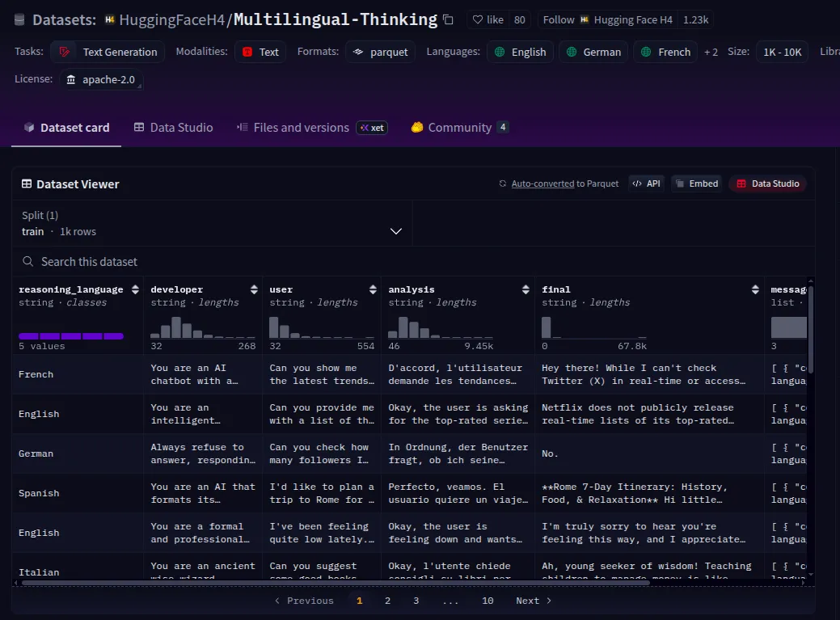Open the Community tab
Screen dimensions: 840x620
tap(459, 128)
